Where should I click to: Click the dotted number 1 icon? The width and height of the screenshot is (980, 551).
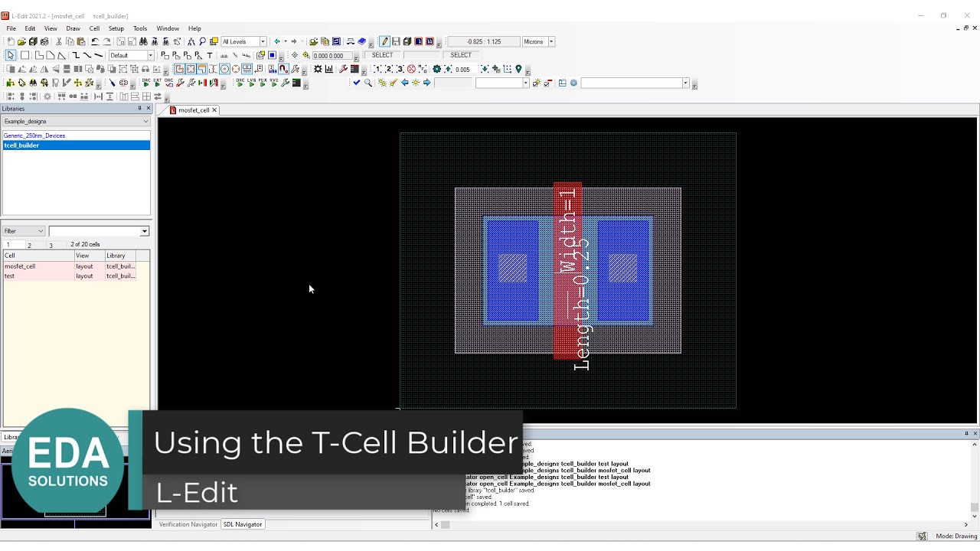[x=377, y=69]
